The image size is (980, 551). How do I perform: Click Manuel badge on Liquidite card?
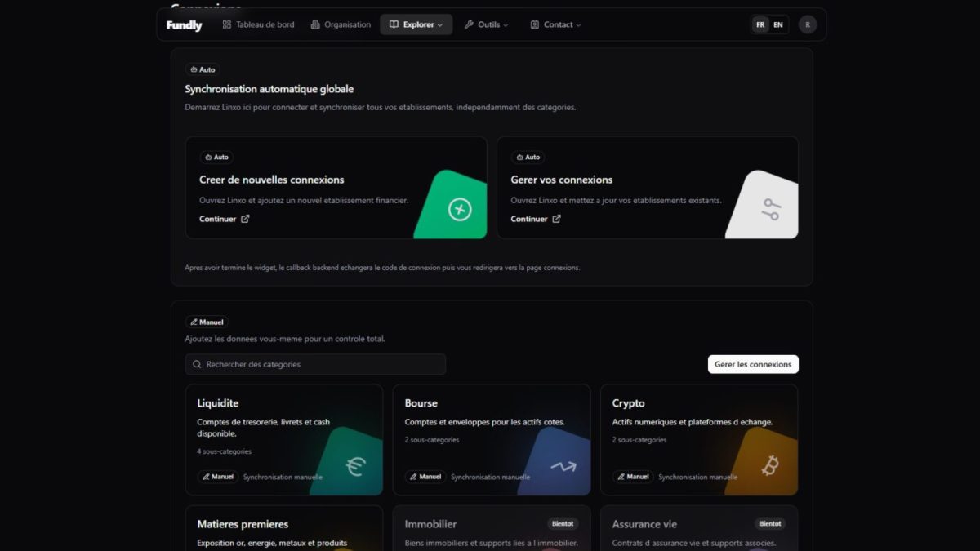pos(218,477)
